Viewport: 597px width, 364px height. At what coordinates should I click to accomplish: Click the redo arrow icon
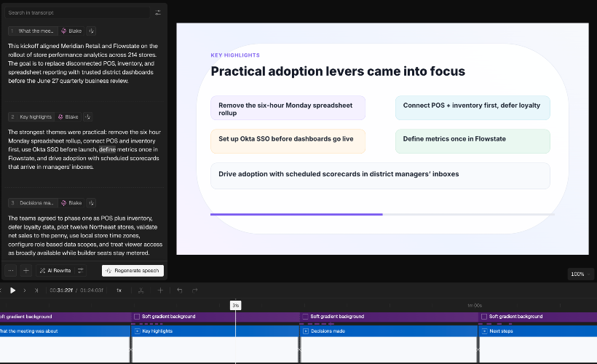[x=195, y=290]
